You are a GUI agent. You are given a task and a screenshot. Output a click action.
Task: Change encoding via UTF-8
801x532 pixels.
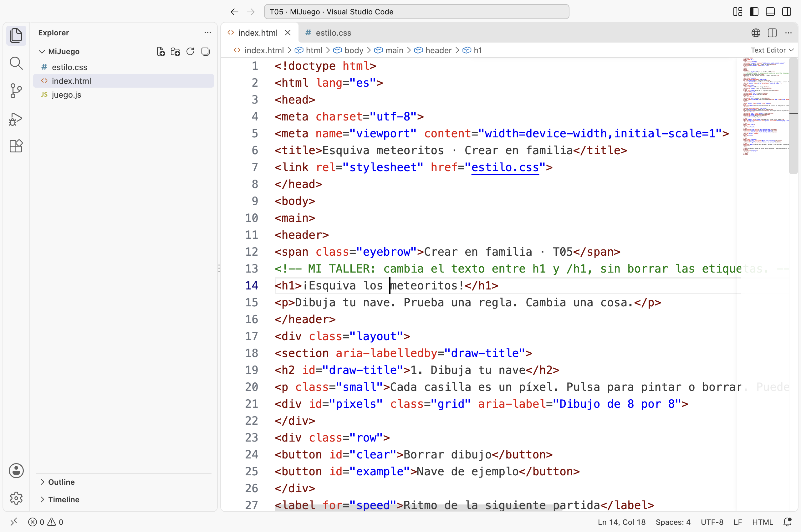[x=712, y=522]
